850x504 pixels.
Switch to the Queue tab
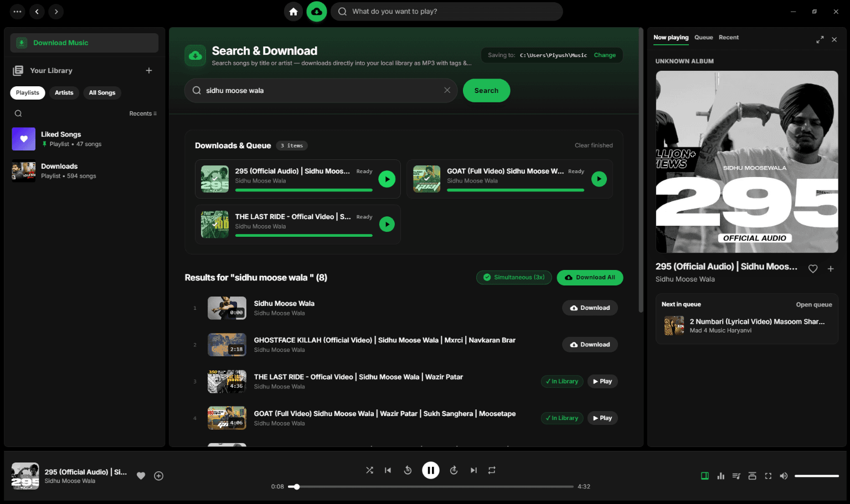(x=703, y=38)
